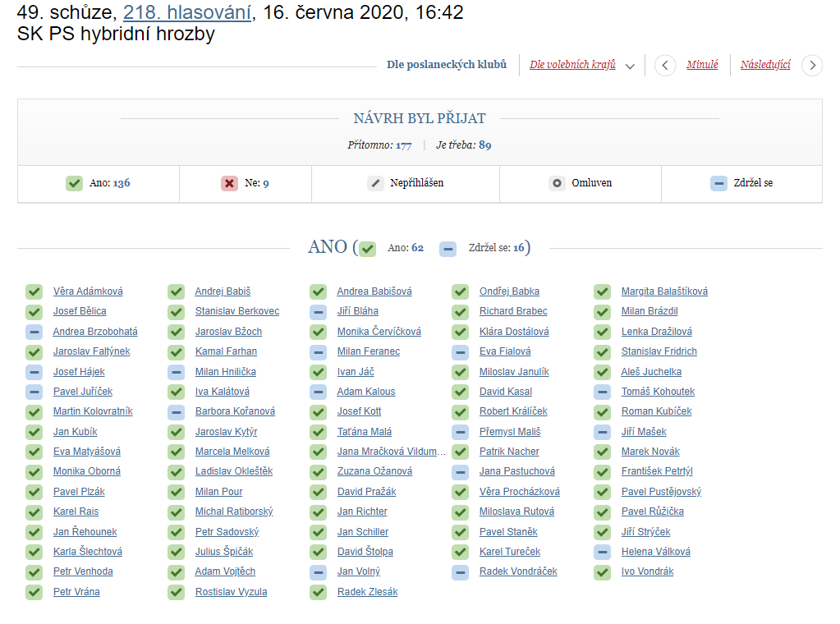Image resolution: width=840 pixels, height=624 pixels.
Task: Click green check icon beside Věra Adámková
Action: pos(34,291)
